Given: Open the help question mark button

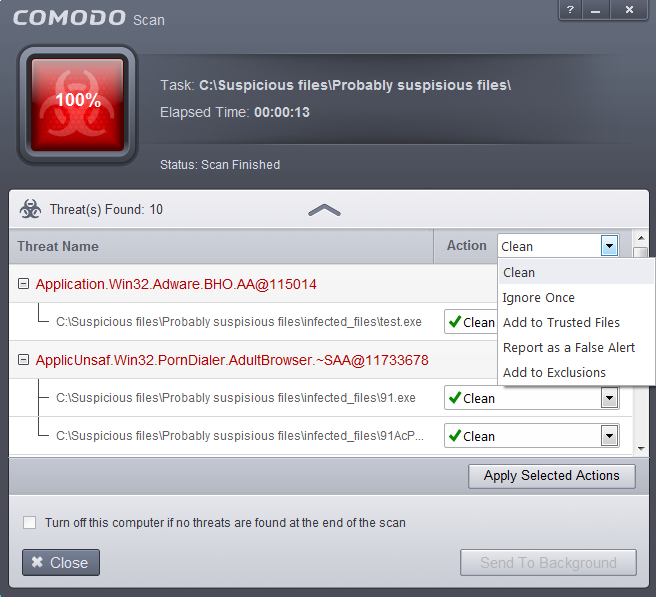Looking at the screenshot, I should tap(570, 9).
